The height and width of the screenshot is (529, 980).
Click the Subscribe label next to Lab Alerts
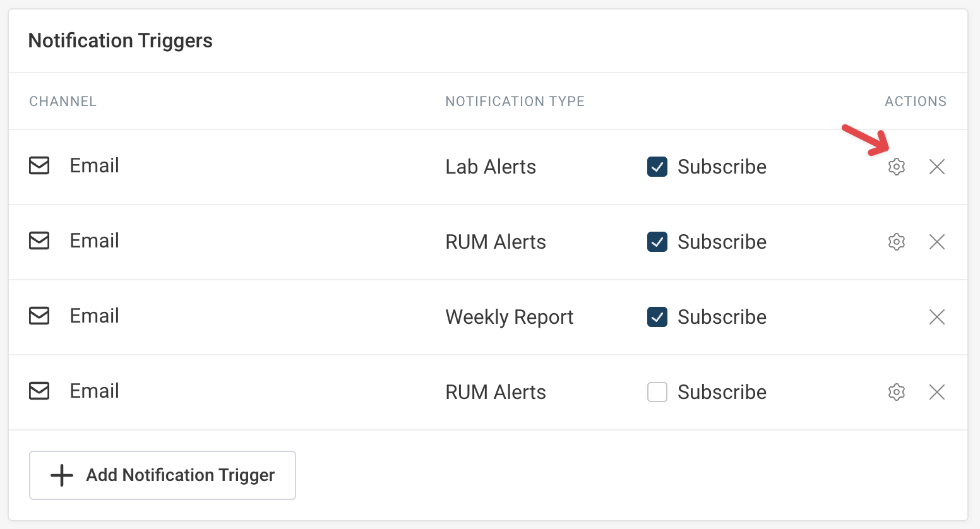pyautogui.click(x=722, y=167)
